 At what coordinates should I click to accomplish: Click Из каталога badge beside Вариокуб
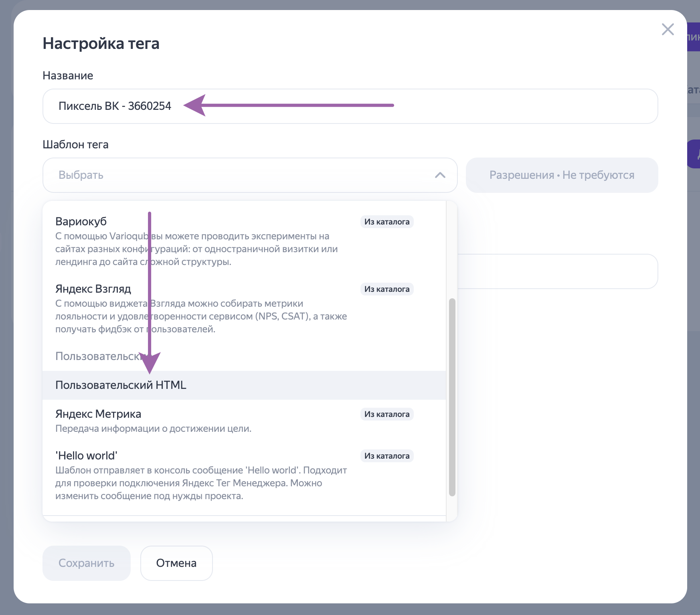(386, 222)
